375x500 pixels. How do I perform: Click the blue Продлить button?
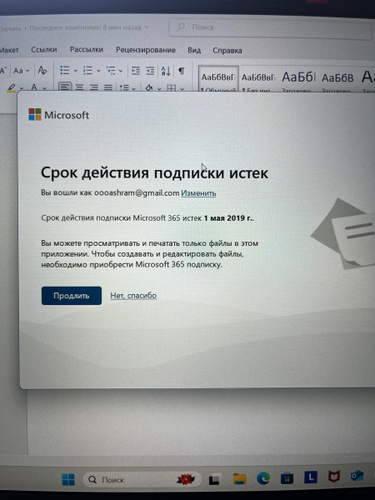[x=71, y=296]
